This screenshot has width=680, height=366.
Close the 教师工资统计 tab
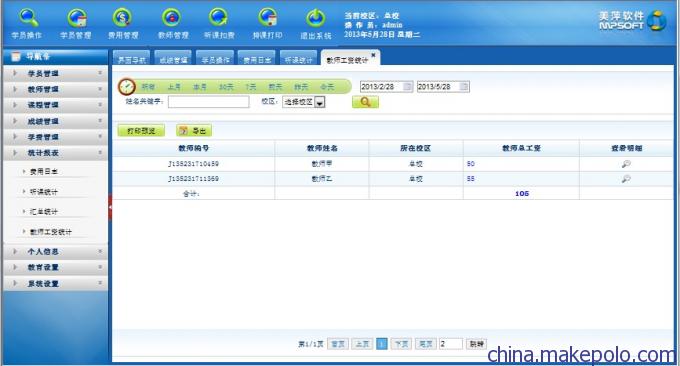(x=373, y=55)
